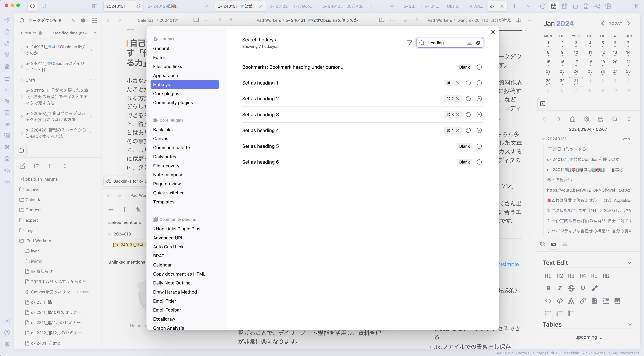This screenshot has height=356, width=644.
Task: Toggle reading view in Calendar / 20240131 pane
Action: 196,20
